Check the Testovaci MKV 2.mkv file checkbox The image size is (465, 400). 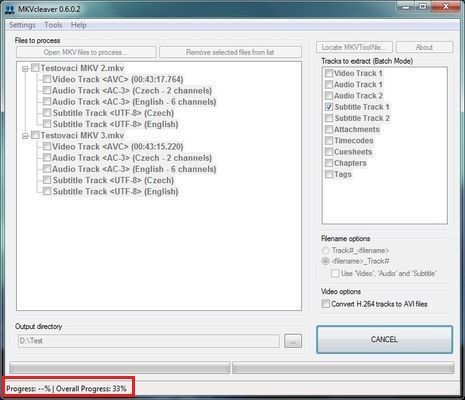point(35,68)
